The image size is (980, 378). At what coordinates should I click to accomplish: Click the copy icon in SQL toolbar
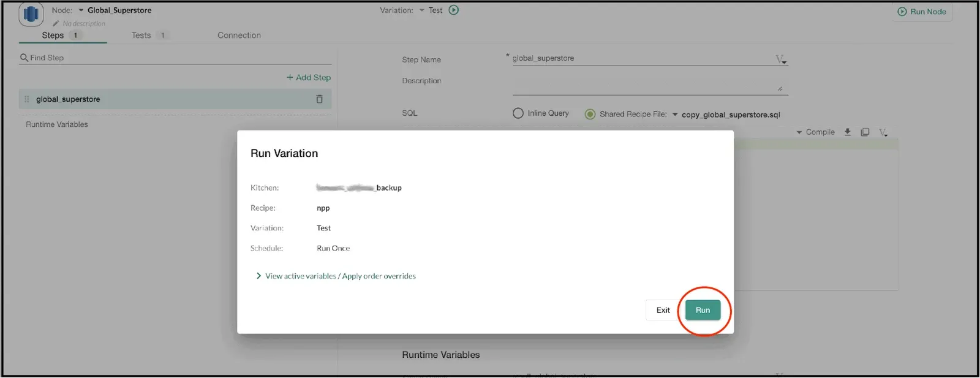(865, 132)
